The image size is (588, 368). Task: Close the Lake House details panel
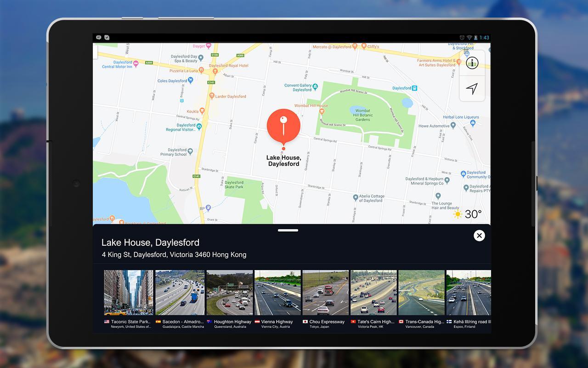point(479,236)
